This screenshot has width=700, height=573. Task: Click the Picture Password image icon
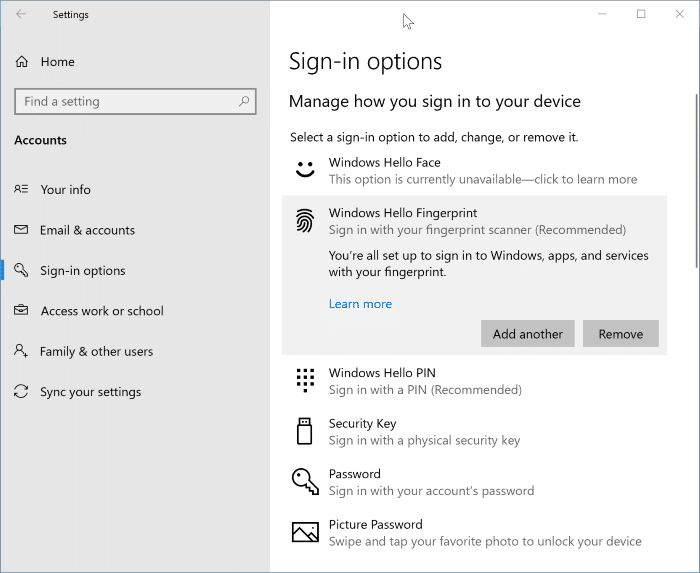click(x=305, y=532)
